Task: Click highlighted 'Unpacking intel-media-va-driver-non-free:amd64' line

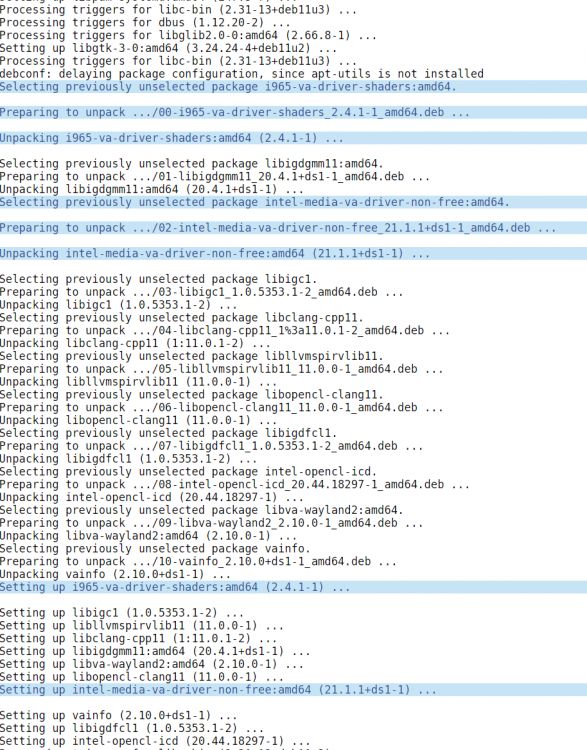Action: [x=293, y=254]
